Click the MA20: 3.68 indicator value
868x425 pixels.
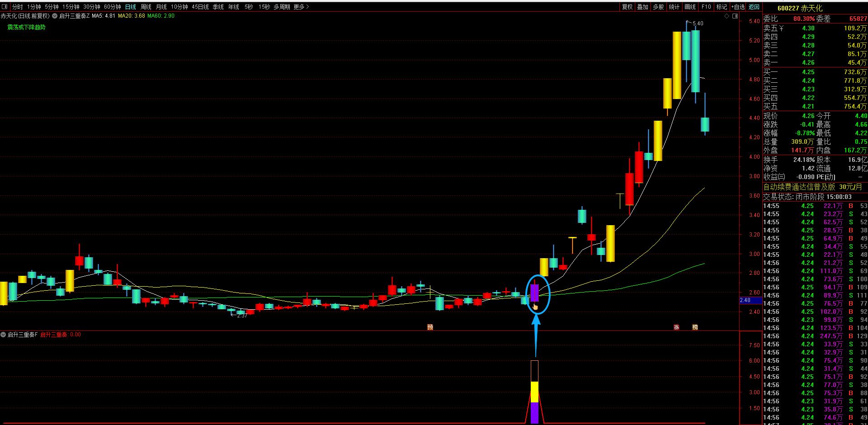pos(132,16)
